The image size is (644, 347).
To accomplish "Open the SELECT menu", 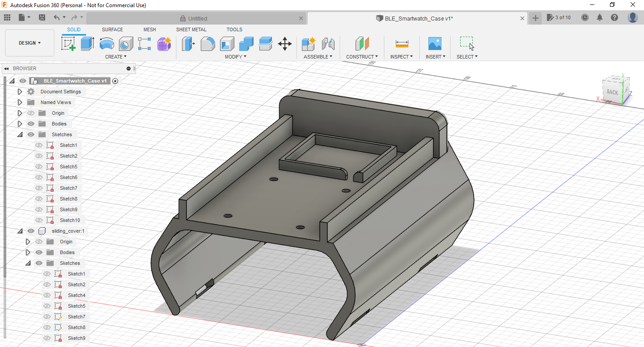I will coord(467,57).
